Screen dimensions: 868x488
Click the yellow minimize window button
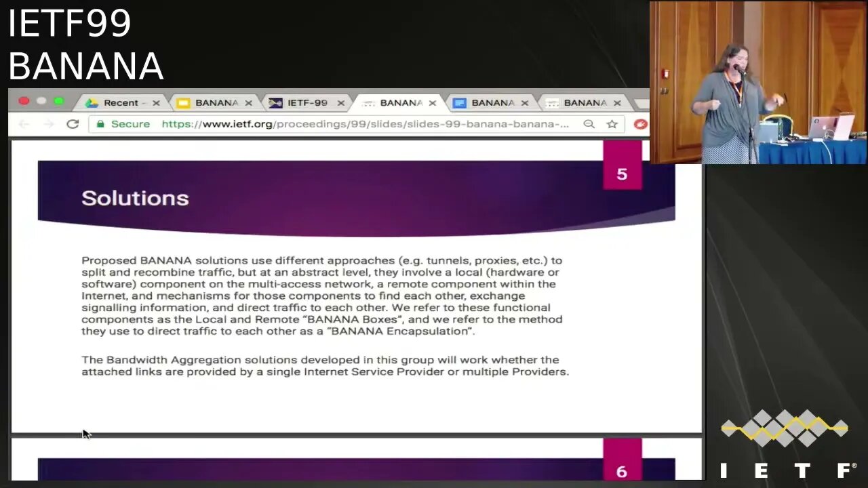41,101
